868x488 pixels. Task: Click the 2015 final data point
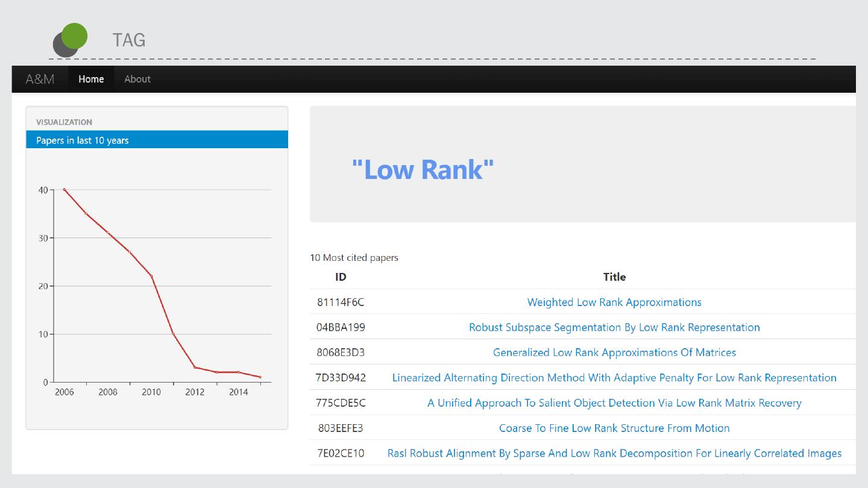point(260,377)
